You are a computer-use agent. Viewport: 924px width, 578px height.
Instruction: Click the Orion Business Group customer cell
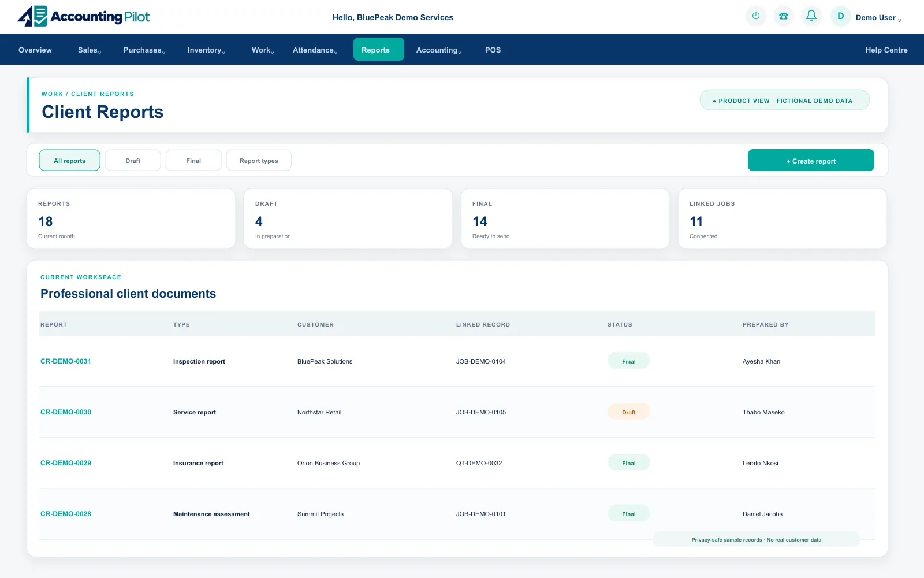pyautogui.click(x=329, y=463)
